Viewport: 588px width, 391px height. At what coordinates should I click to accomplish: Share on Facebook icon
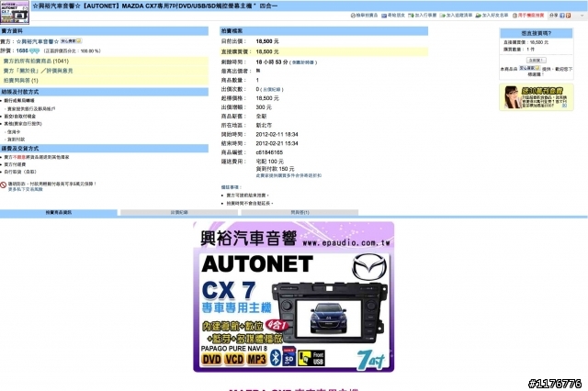[x=562, y=16]
